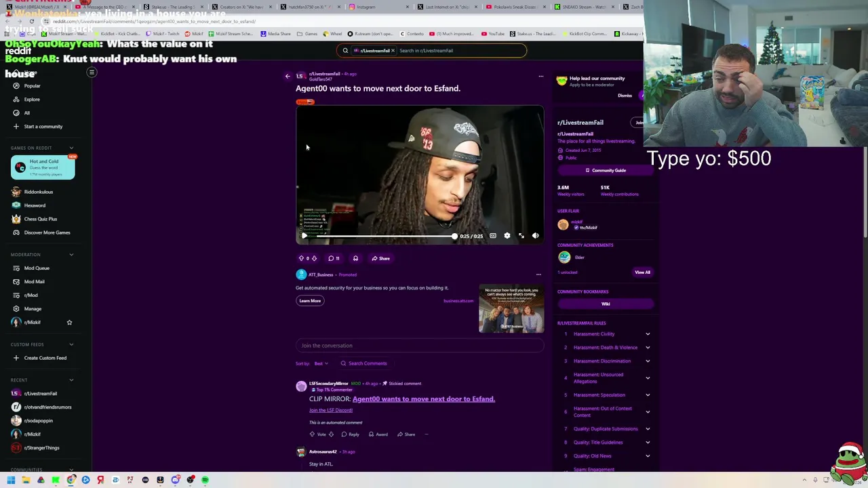The image size is (868, 488).
Task: Open Discover More Games
Action: tap(47, 232)
